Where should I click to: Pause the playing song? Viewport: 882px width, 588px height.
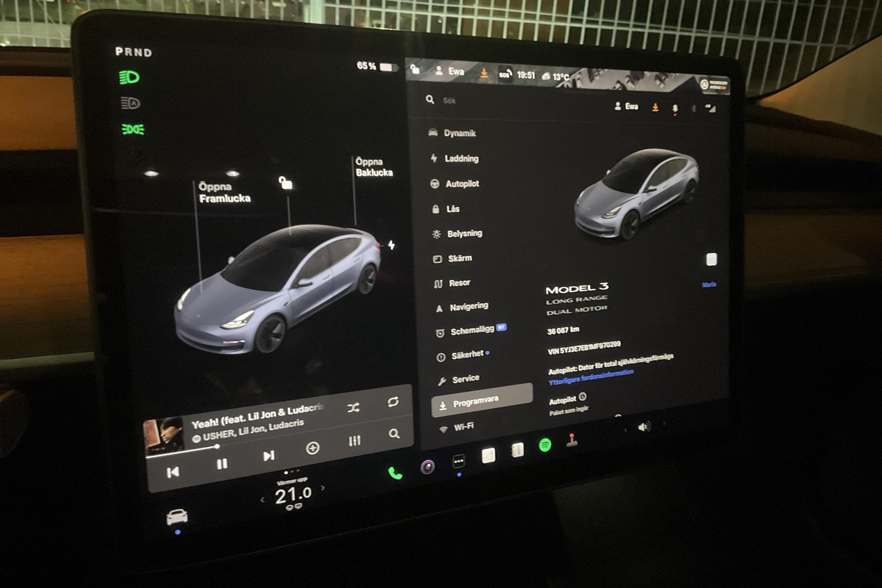[x=222, y=464]
